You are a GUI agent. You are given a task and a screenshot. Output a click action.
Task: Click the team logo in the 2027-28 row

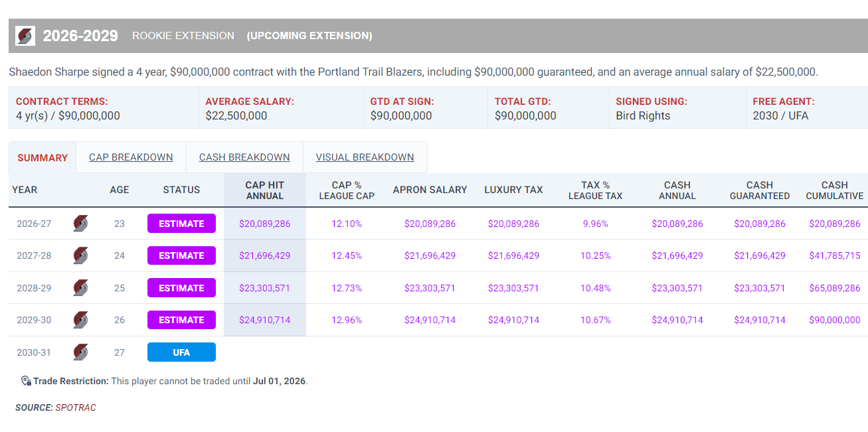80,255
